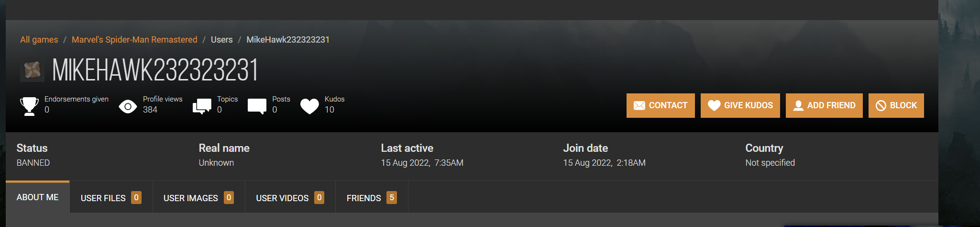Screen dimensions: 980x227
Task: Switch to the User Images tab
Action: [x=199, y=197]
